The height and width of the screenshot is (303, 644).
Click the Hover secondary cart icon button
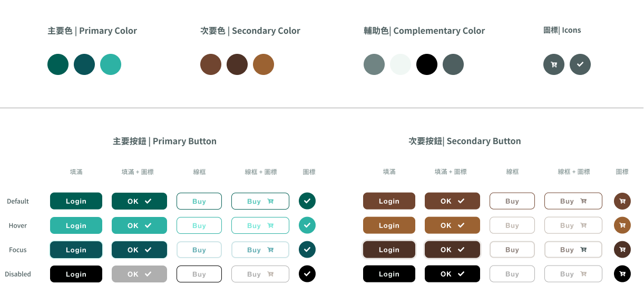pos(622,225)
